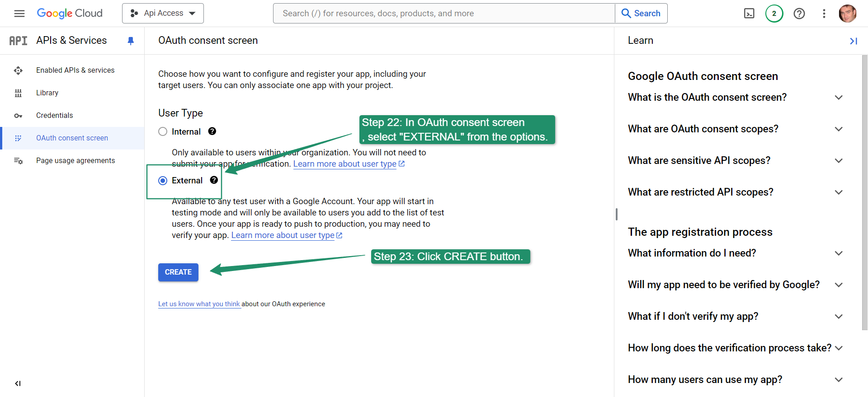Click the Enabled APIs icon in sidebar
This screenshot has height=397, width=868.
coord(18,70)
